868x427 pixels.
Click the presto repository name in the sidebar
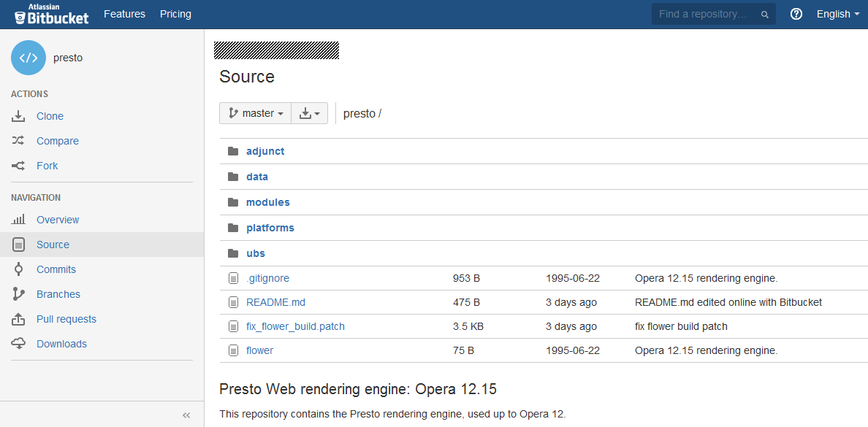67,58
